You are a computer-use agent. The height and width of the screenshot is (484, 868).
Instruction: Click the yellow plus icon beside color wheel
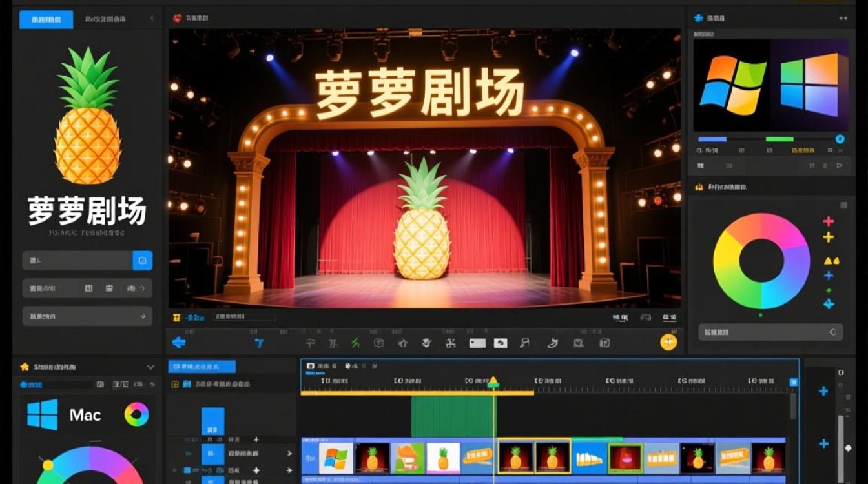click(x=829, y=237)
